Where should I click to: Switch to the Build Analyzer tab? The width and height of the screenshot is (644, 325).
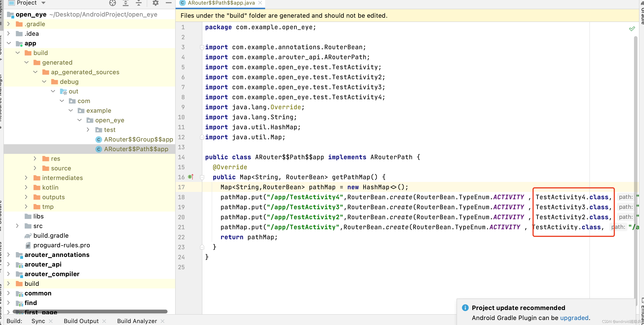pos(137,321)
